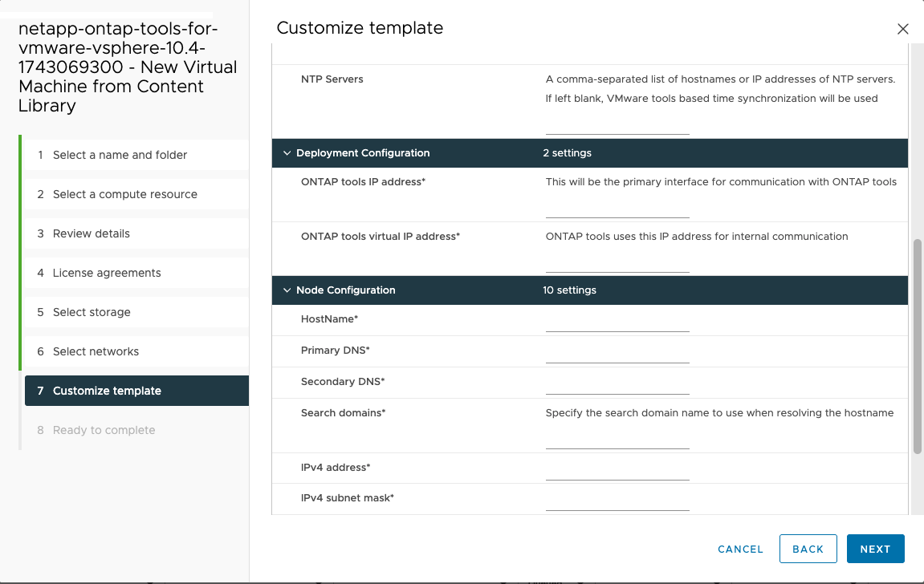The height and width of the screenshot is (584, 924).
Task: Click the NEXT button
Action: 875,549
